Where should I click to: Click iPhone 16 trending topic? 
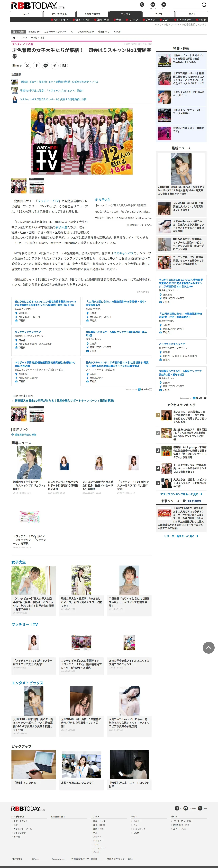[x=34, y=32]
